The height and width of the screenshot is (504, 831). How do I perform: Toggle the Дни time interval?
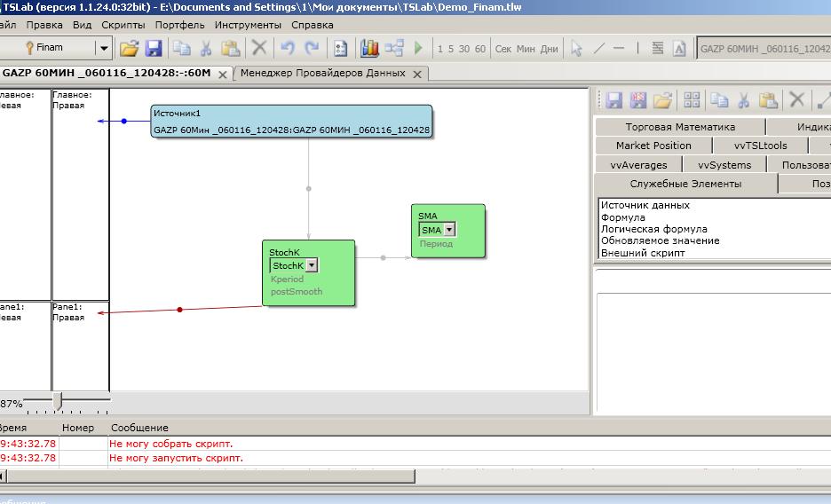550,49
